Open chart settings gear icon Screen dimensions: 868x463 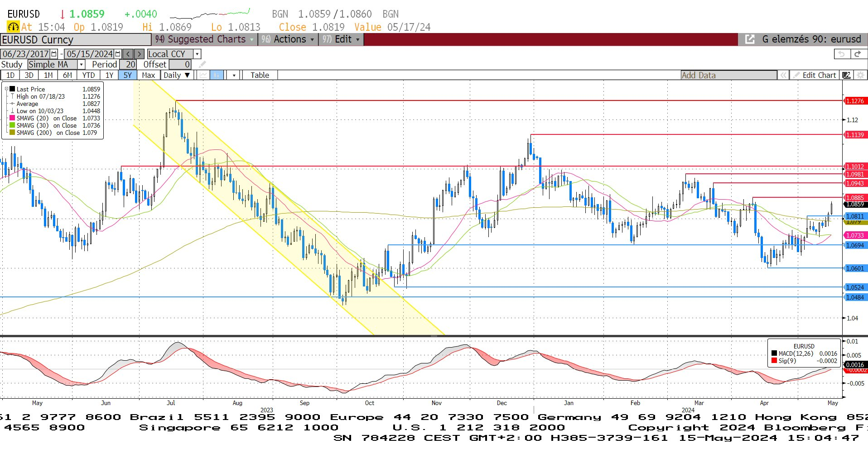pyautogui.click(x=860, y=75)
